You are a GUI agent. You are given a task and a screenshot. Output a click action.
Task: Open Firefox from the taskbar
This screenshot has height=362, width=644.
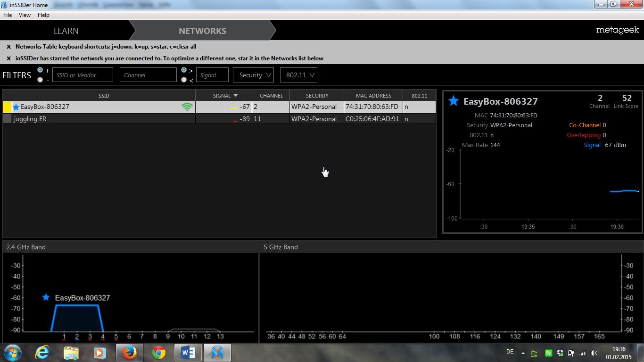(129, 353)
